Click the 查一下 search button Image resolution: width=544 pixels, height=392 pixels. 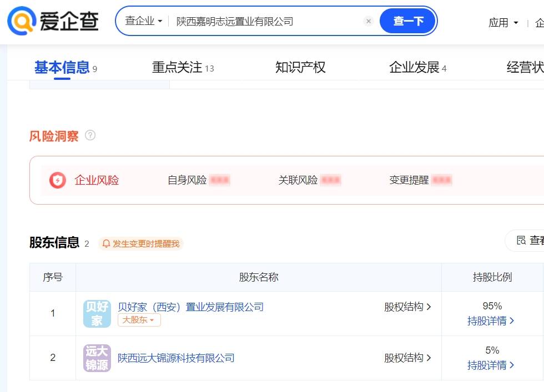pos(407,21)
